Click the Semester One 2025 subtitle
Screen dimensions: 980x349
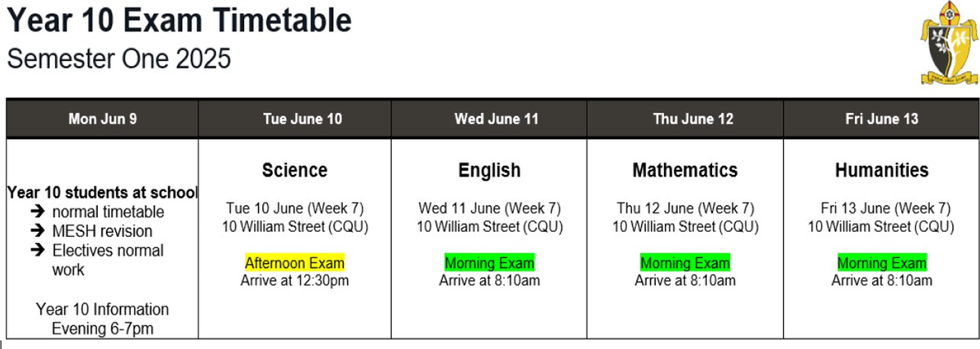click(x=118, y=59)
